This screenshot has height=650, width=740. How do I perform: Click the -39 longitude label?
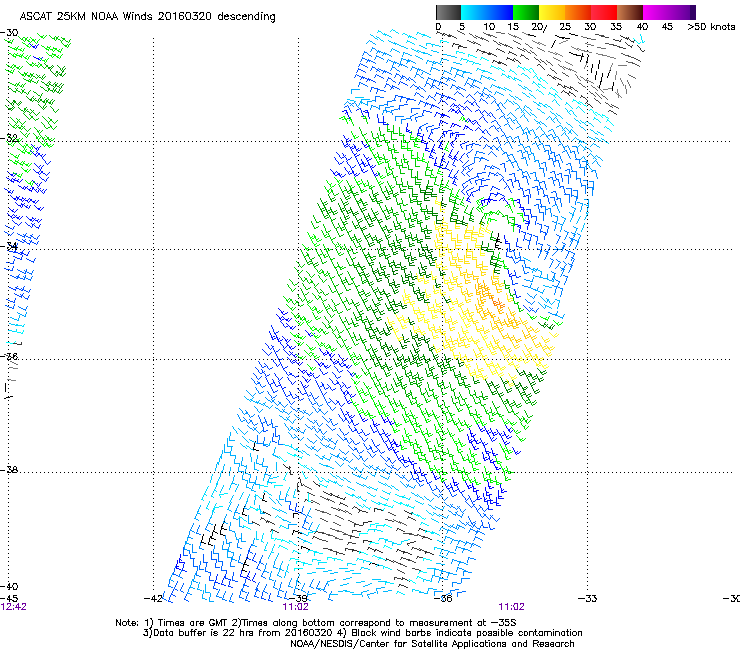298,599
